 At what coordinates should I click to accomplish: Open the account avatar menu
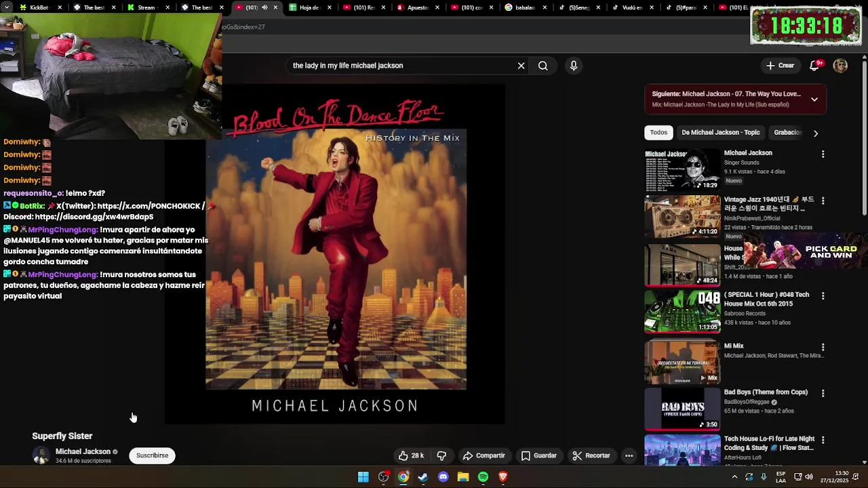point(840,66)
